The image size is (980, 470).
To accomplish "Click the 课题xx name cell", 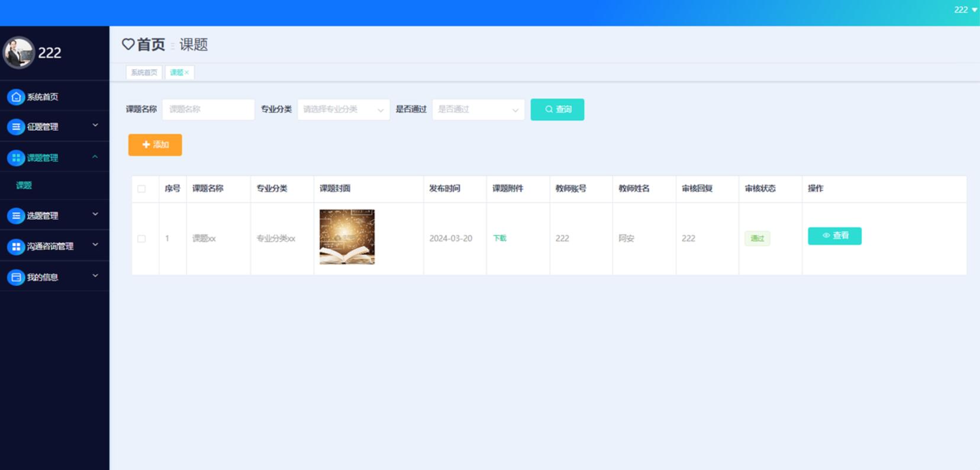I will pyautogui.click(x=204, y=239).
